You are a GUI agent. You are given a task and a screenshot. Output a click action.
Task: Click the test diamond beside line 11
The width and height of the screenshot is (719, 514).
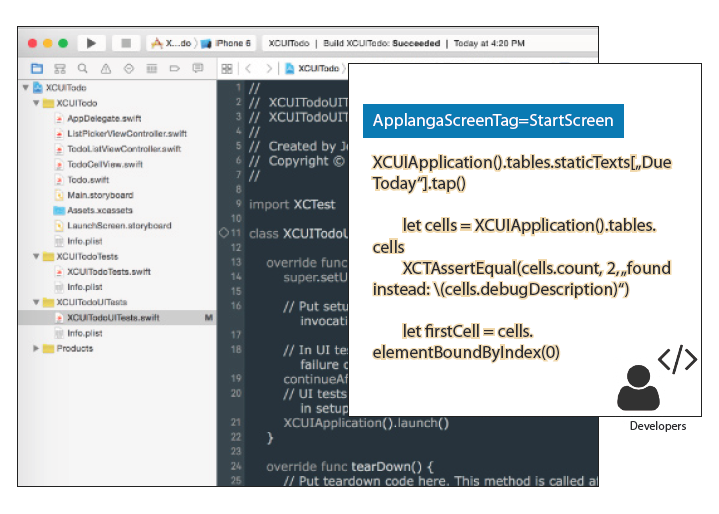click(x=223, y=232)
